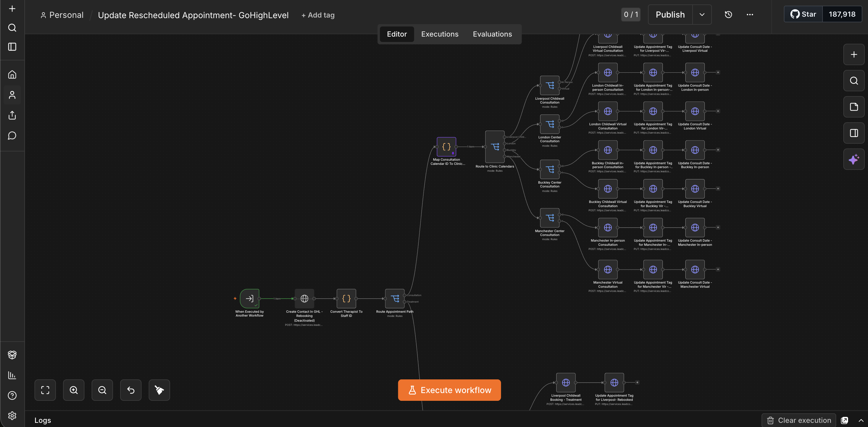Click the undo arrow canvas button
This screenshot has height=427, width=868.
click(x=131, y=390)
